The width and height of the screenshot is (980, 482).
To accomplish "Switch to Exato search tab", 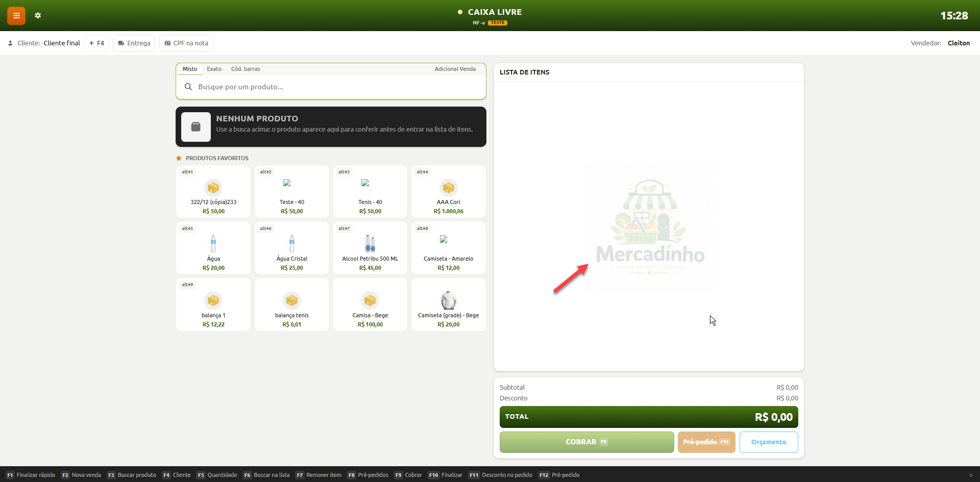I will (x=214, y=69).
